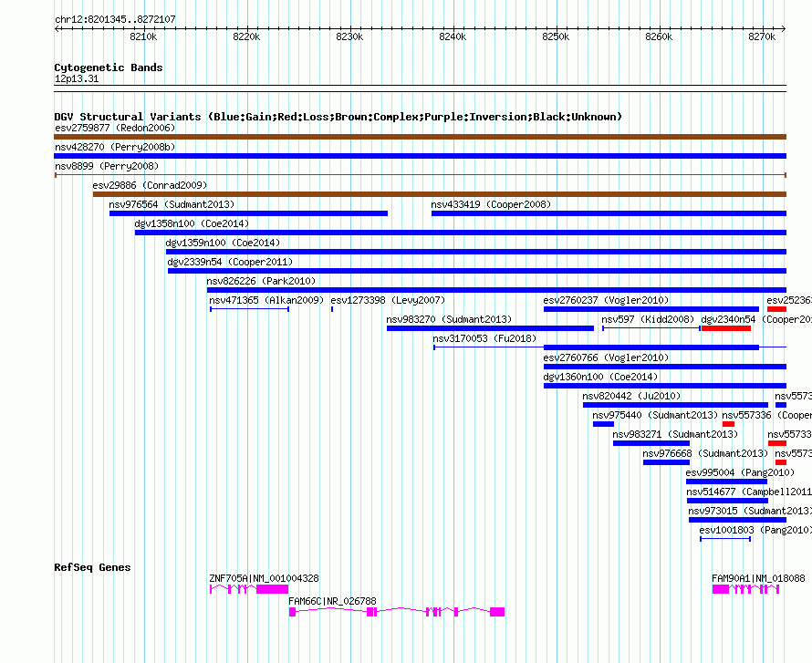This screenshot has width=812, height=663.
Task: Click the 8210k ruler label
Action: (143, 36)
